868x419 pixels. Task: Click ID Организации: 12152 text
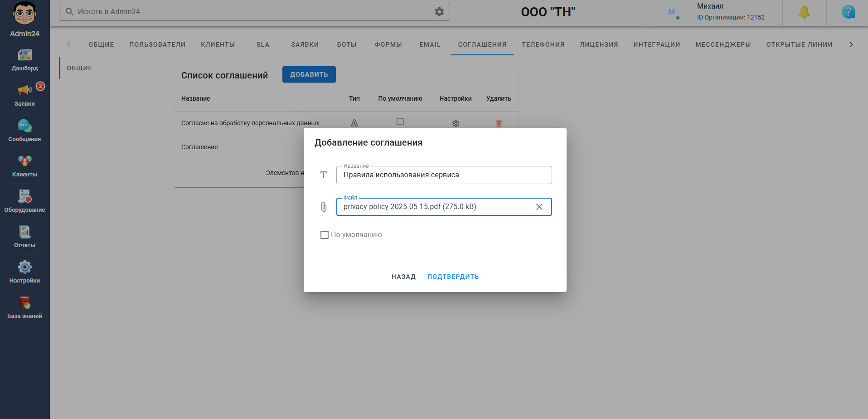click(731, 17)
